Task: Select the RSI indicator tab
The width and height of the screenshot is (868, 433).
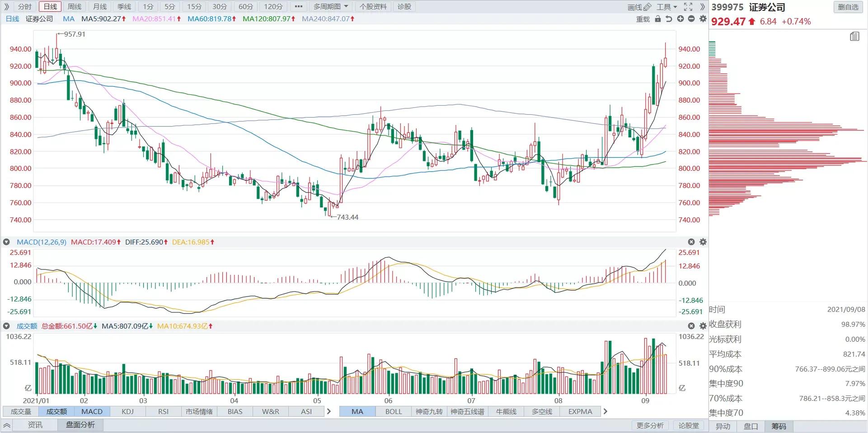Action: 164,411
